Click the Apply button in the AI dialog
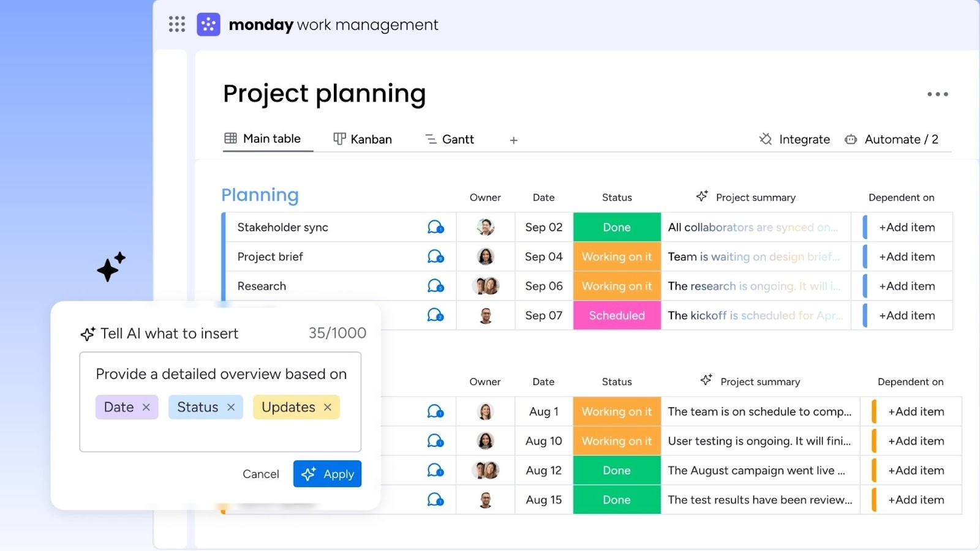The height and width of the screenshot is (551, 980). click(x=327, y=473)
